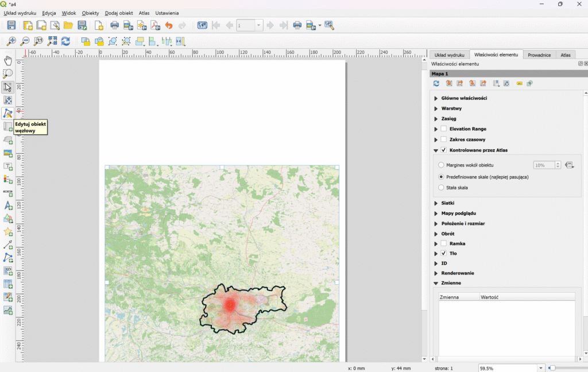
Task: Choose Margines wokół obiektu option
Action: [441, 165]
